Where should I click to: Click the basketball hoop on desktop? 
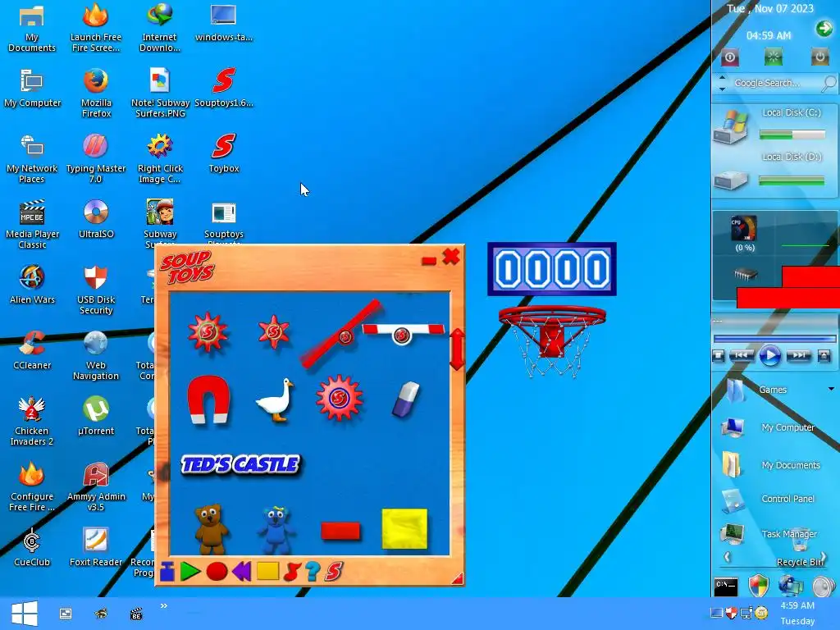click(552, 340)
